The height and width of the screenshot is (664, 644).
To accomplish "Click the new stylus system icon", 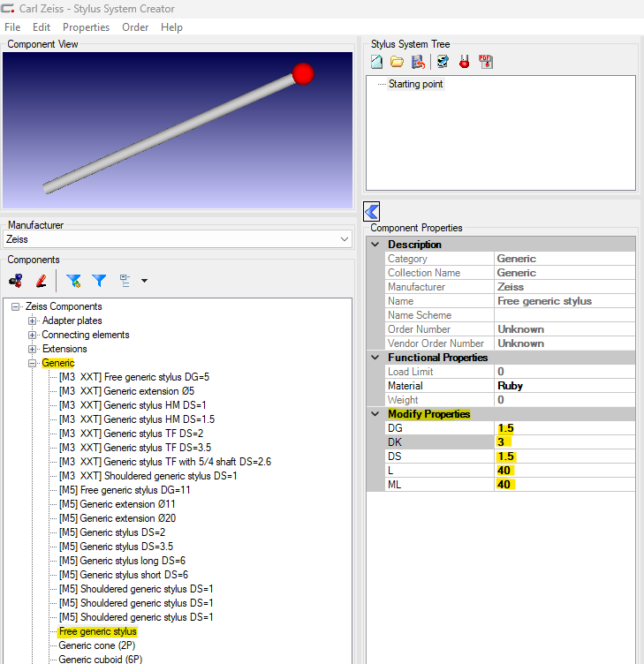I will tap(377, 62).
